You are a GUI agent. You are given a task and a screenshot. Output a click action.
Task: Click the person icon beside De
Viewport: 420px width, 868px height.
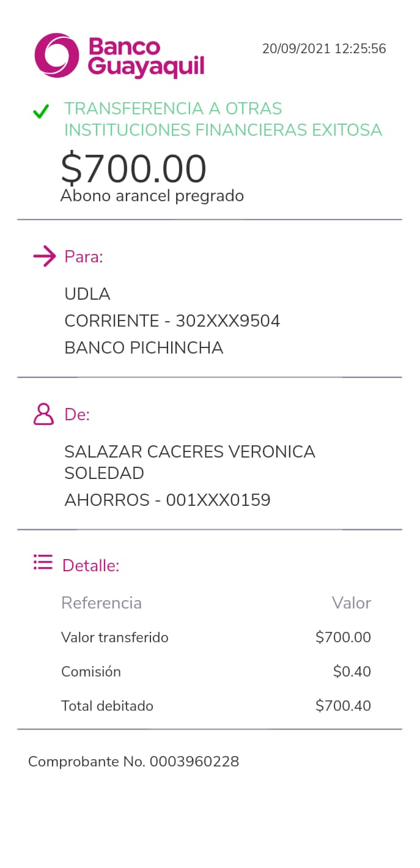pyautogui.click(x=43, y=414)
